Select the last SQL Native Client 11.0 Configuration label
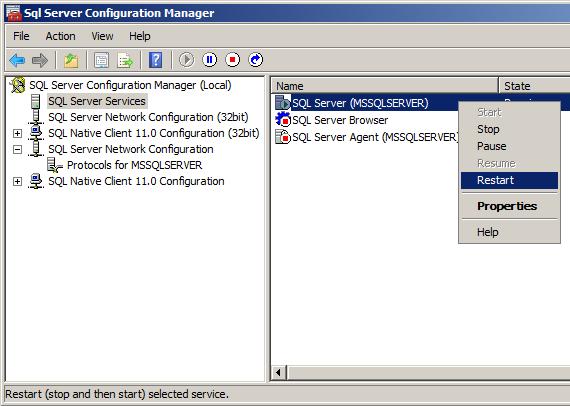 point(136,181)
